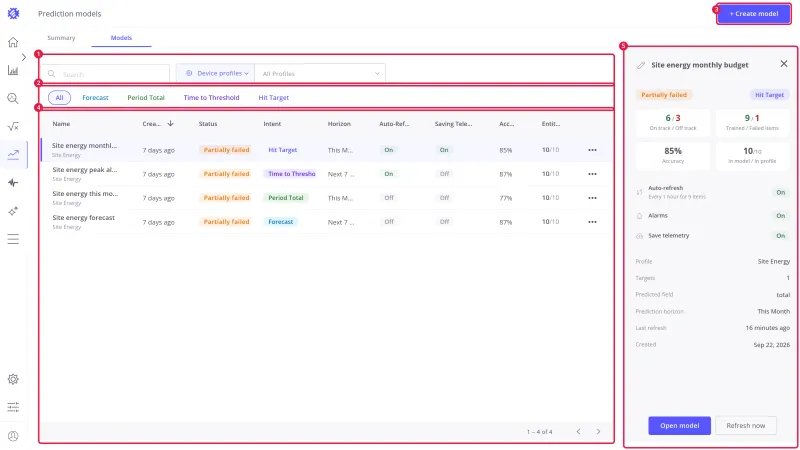Open the pulse anomaly icon in sidebar
Viewport: 800px width, 450px height.
point(13,183)
